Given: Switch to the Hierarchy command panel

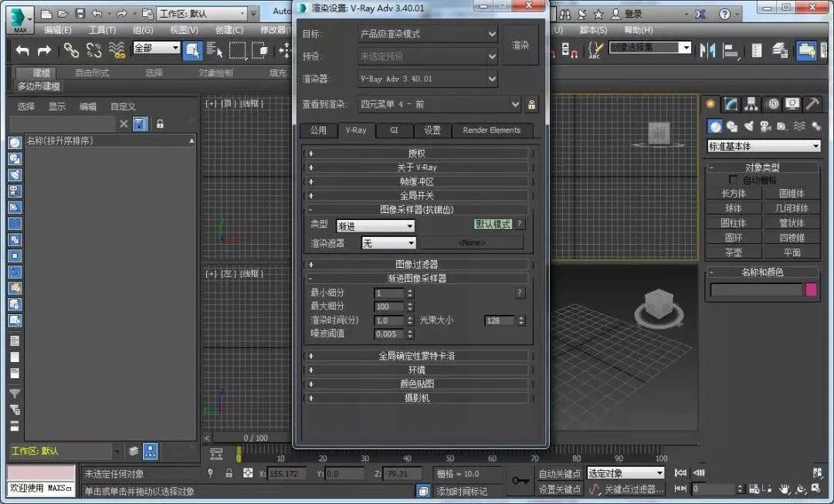Looking at the screenshot, I should coord(751,103).
